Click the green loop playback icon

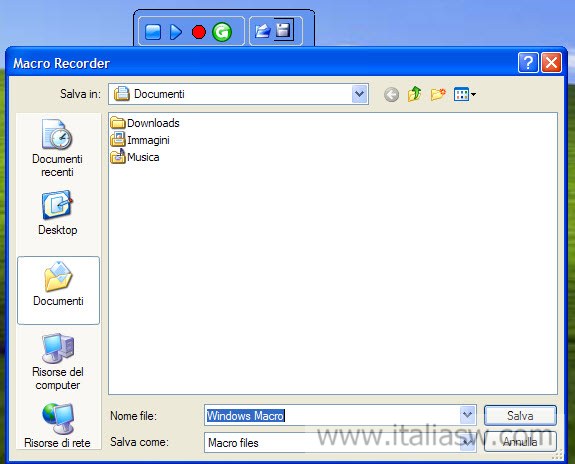[x=222, y=32]
